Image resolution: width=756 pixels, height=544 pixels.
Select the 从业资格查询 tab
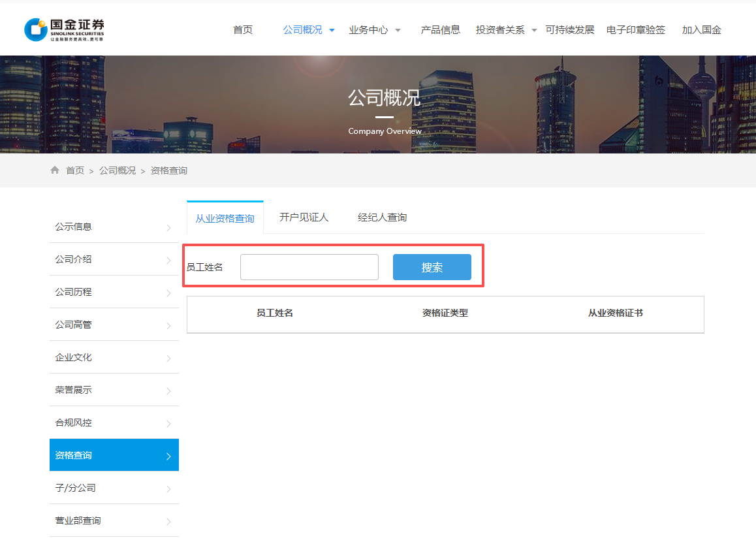pyautogui.click(x=225, y=219)
